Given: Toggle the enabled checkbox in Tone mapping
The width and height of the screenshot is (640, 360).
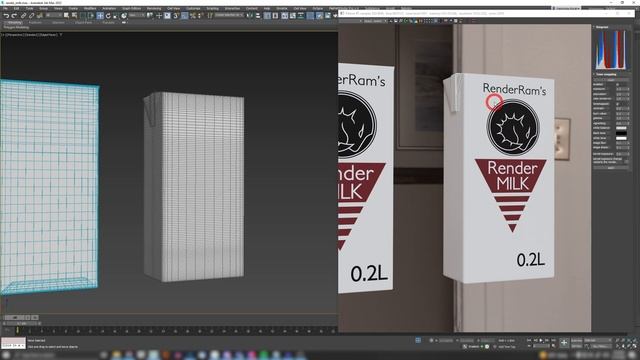Looking at the screenshot, I should tap(618, 84).
